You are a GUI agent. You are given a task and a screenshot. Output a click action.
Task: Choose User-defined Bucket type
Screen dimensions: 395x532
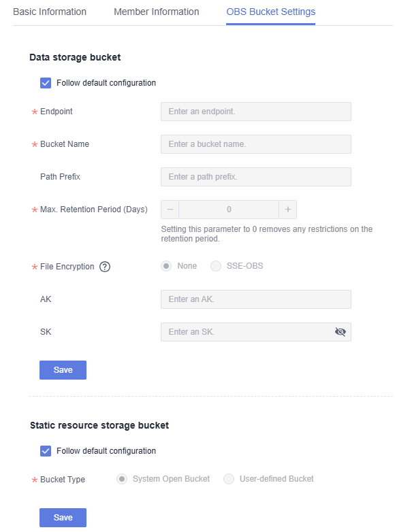(x=229, y=479)
